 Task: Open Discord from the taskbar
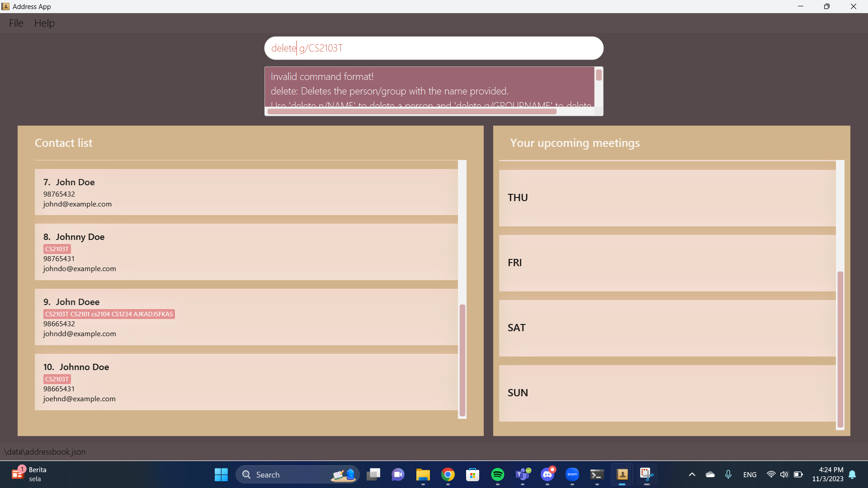coord(547,474)
